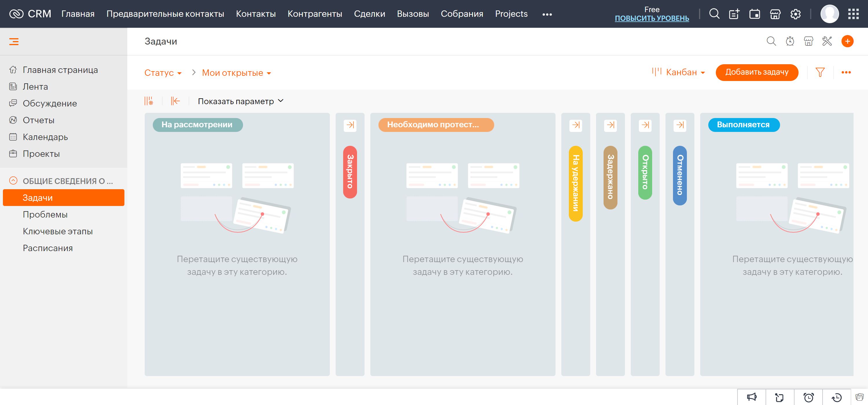Toggle the hamburger sidebar menu
This screenshot has width=868, height=405.
tap(14, 42)
